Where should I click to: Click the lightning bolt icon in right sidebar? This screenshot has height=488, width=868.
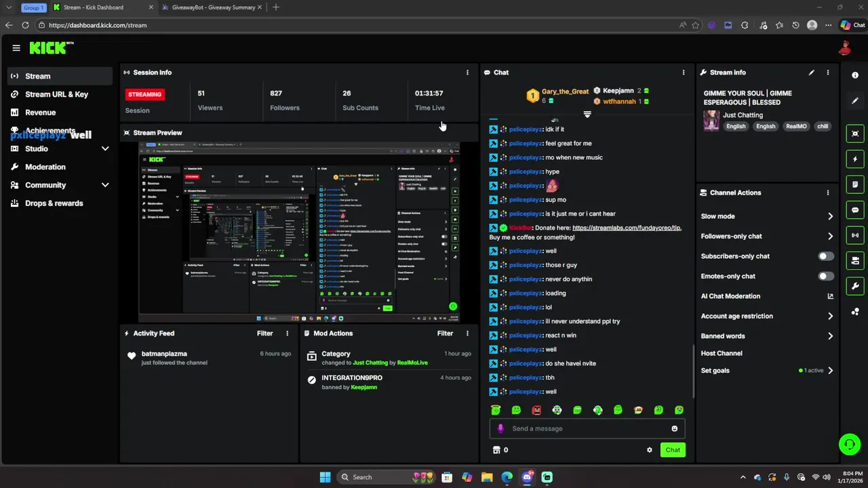click(x=855, y=159)
